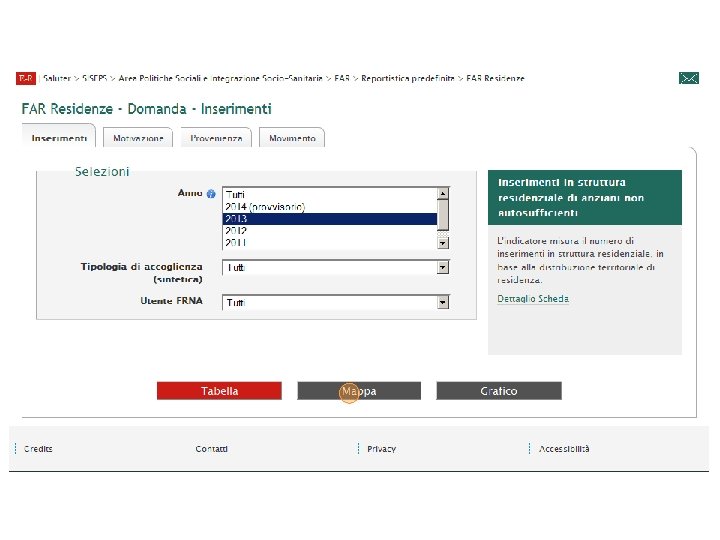Select 2011 in the Anno list
720x540 pixels.
tap(330, 242)
